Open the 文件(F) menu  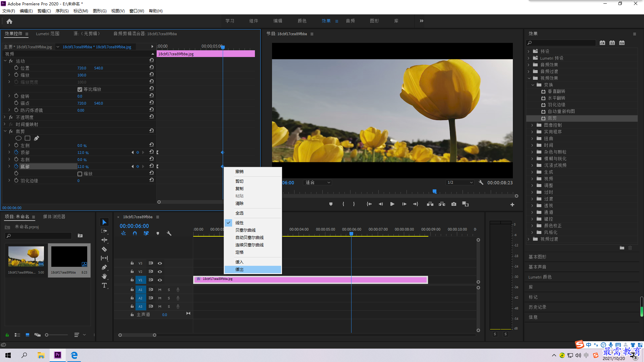[9, 11]
